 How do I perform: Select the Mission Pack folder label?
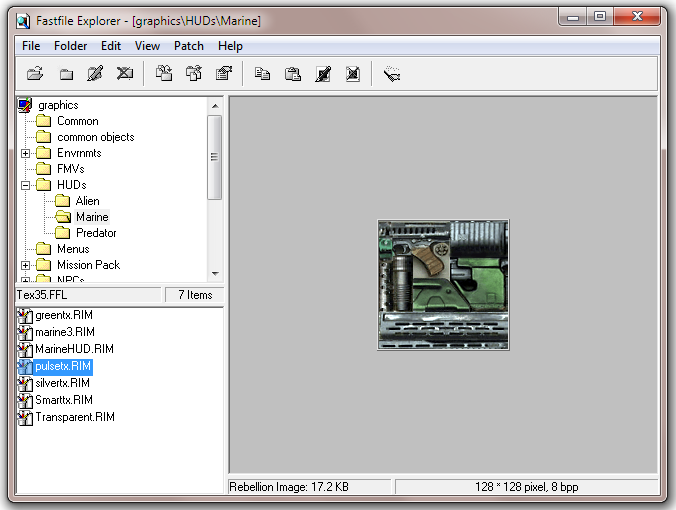(88, 265)
